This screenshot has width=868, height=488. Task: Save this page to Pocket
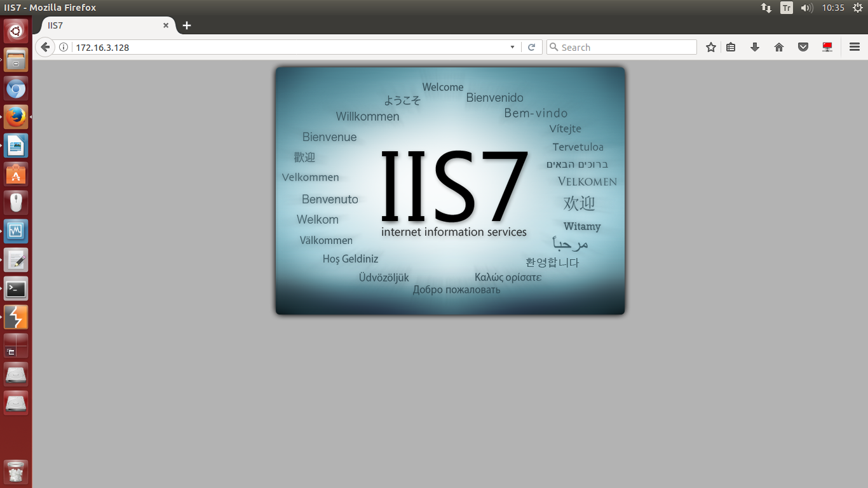803,47
